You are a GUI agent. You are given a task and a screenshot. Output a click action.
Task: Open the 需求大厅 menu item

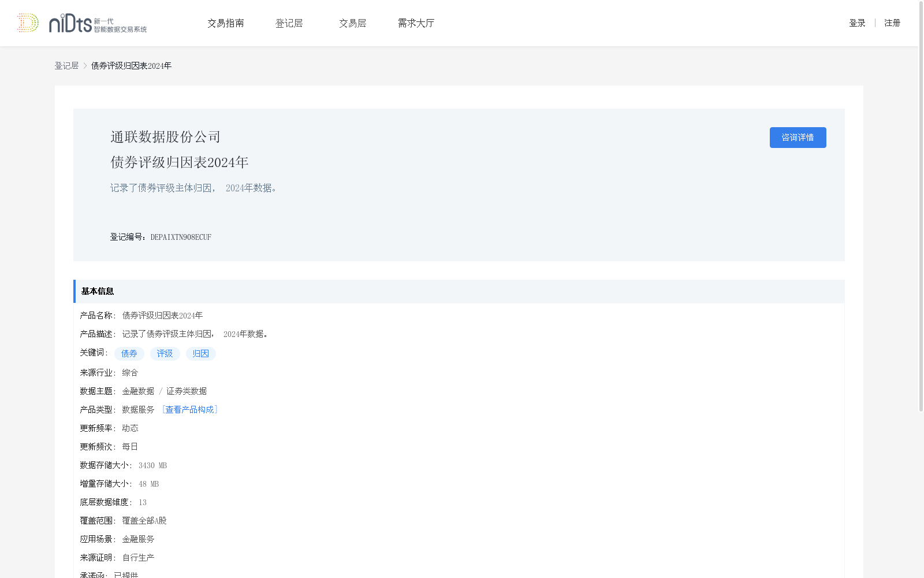coord(416,23)
